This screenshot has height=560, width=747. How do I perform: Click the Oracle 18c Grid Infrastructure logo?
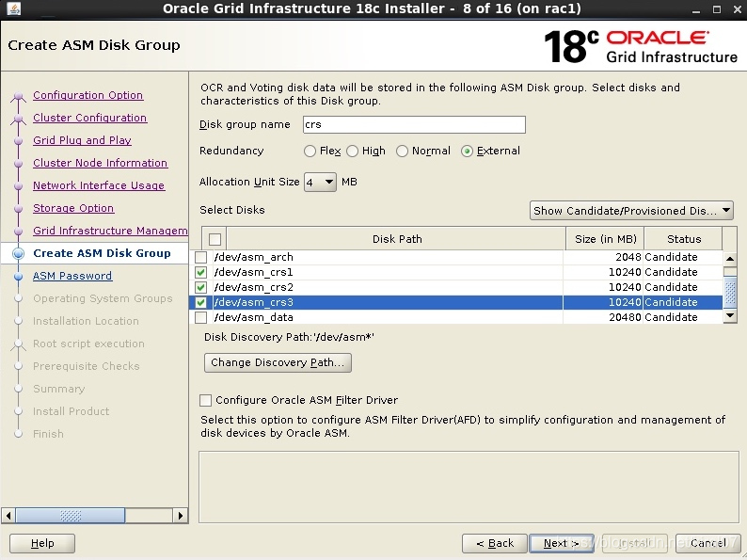pos(641,46)
